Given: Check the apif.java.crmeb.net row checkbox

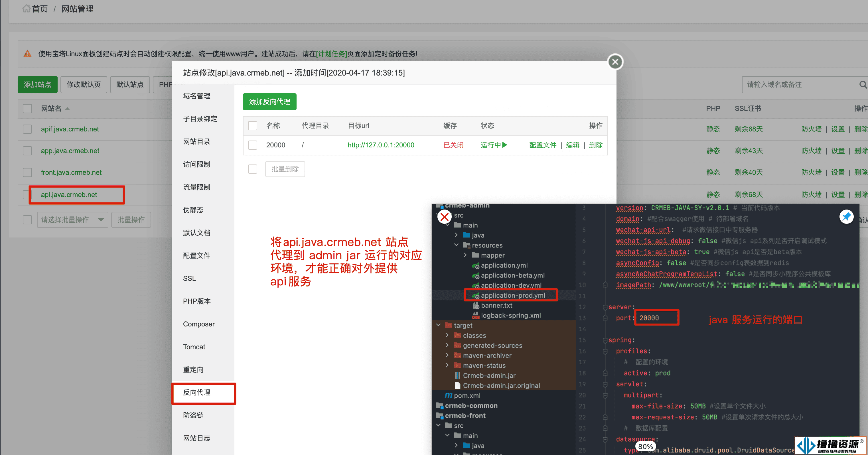Looking at the screenshot, I should coord(27,129).
